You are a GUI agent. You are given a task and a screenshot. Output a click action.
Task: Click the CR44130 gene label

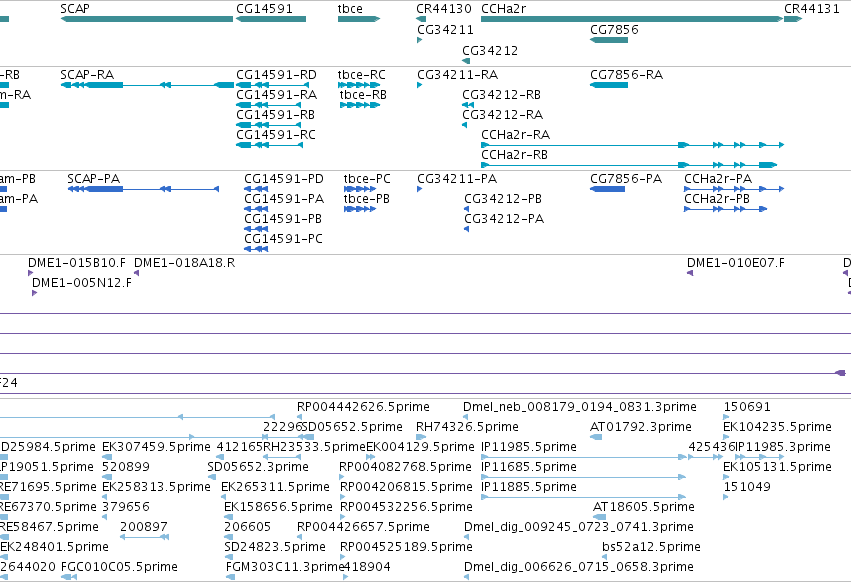click(444, 9)
